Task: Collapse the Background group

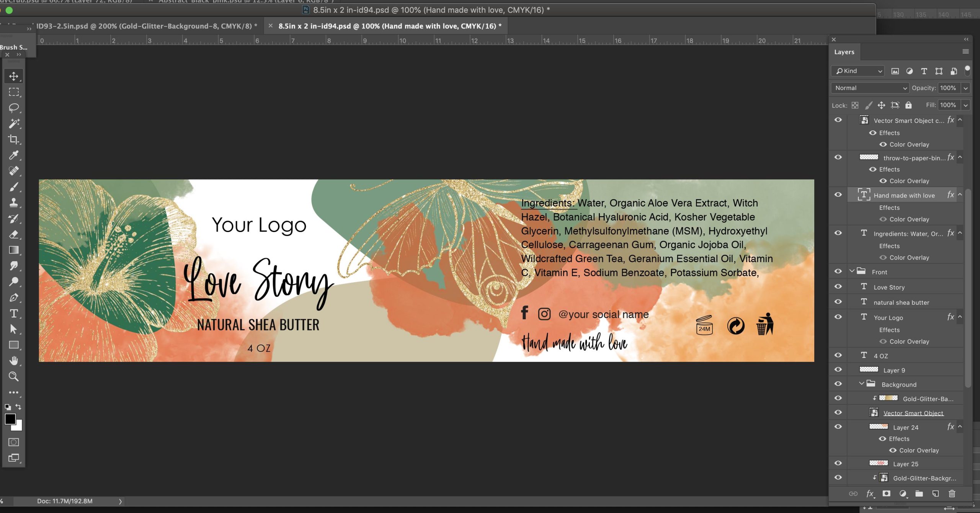Action: click(x=861, y=384)
